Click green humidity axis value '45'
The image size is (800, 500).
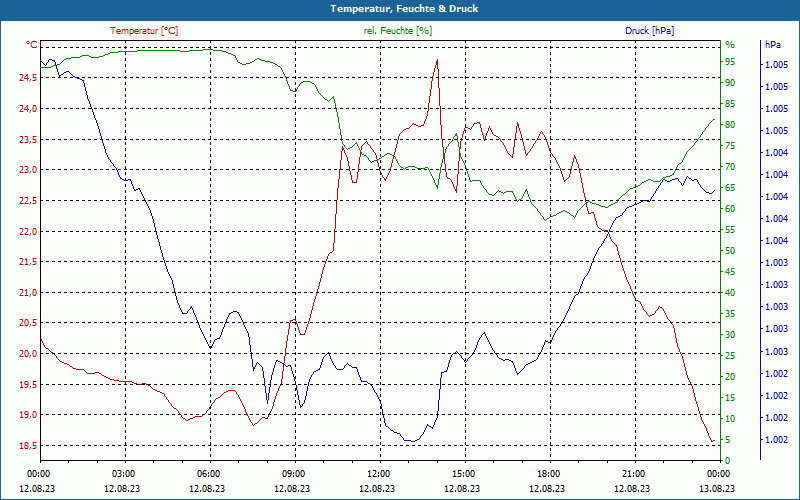coord(730,272)
